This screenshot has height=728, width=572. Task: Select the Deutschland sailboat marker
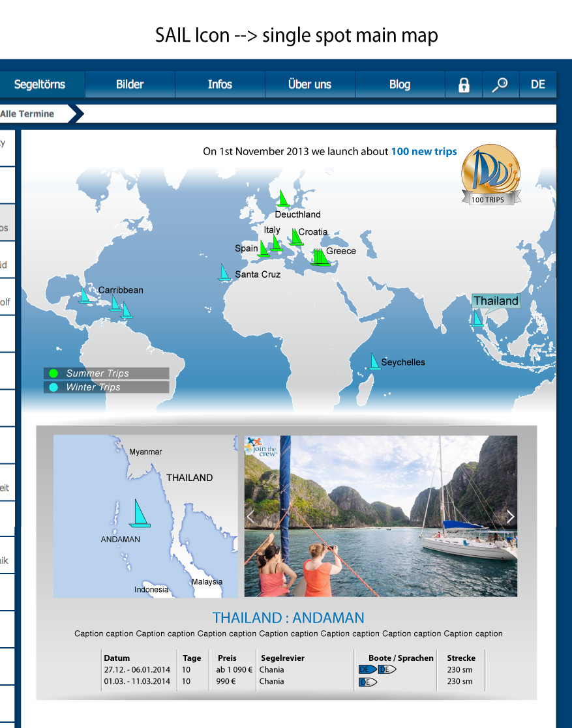[282, 198]
